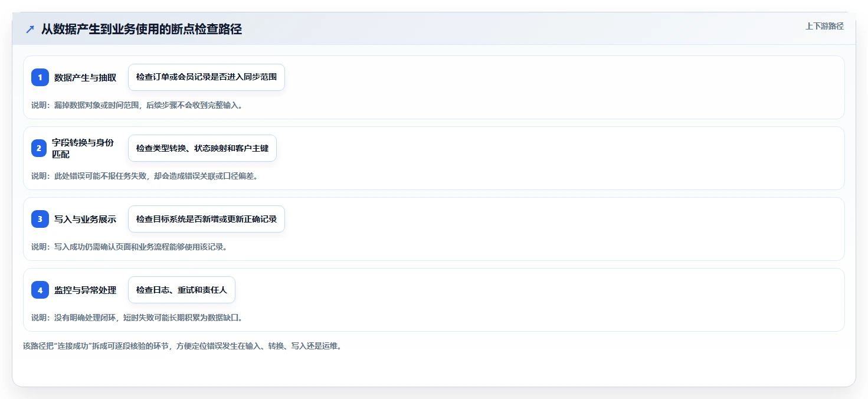The image size is (868, 399).
Task: Click the arrow icon beside the panel title
Action: [30, 30]
